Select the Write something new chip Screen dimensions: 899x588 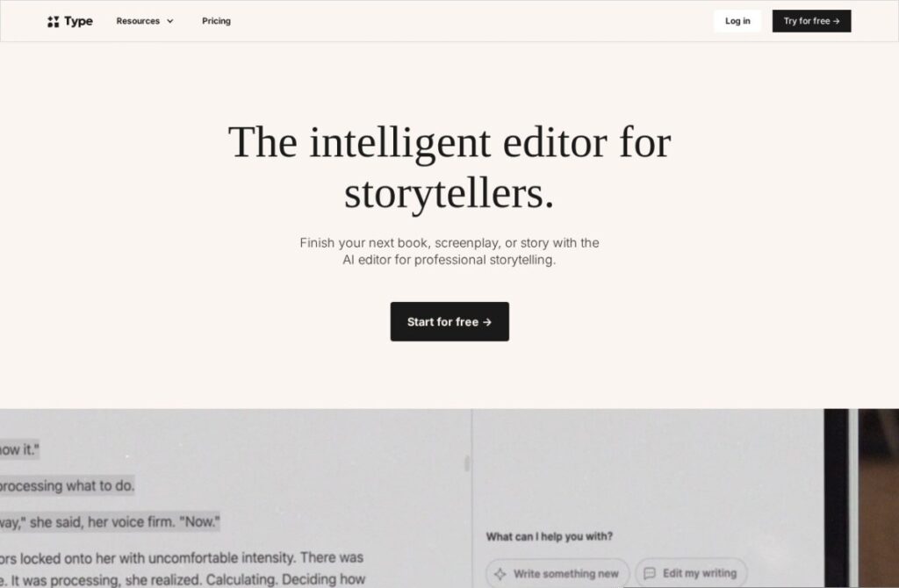[557, 573]
